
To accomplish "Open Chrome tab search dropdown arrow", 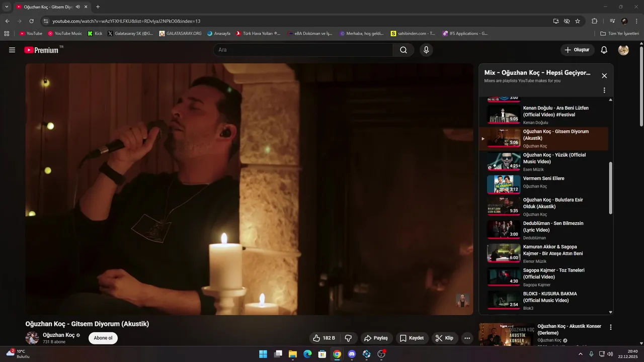I will 7,7.
